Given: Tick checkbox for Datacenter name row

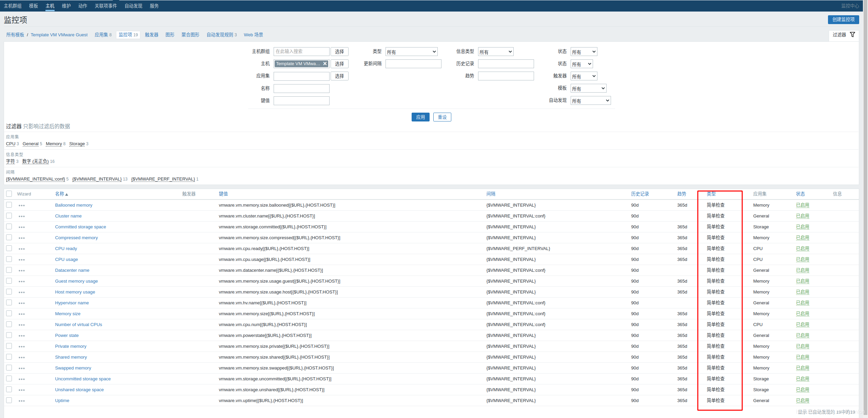Looking at the screenshot, I should tap(9, 270).
